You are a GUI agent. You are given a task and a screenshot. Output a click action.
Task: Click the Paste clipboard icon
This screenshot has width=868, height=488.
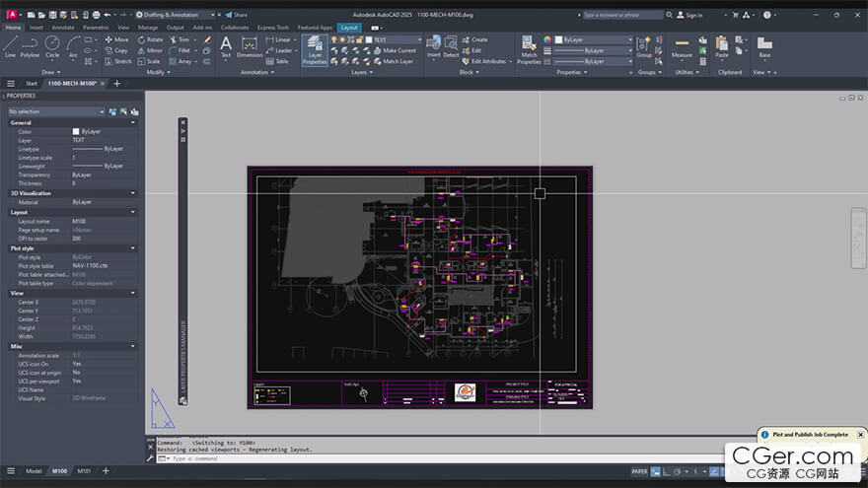pos(722,45)
